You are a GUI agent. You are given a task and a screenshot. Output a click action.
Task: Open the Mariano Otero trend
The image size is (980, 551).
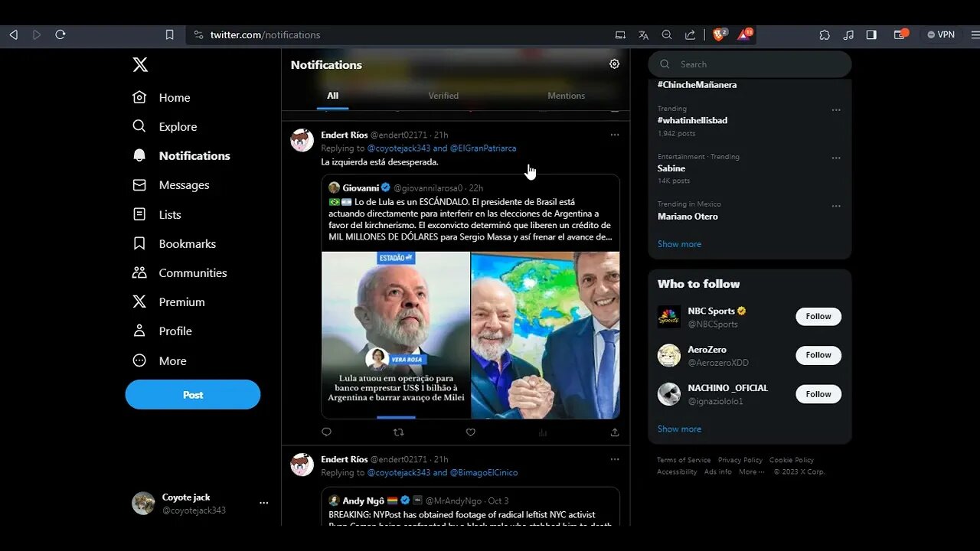[x=688, y=217]
